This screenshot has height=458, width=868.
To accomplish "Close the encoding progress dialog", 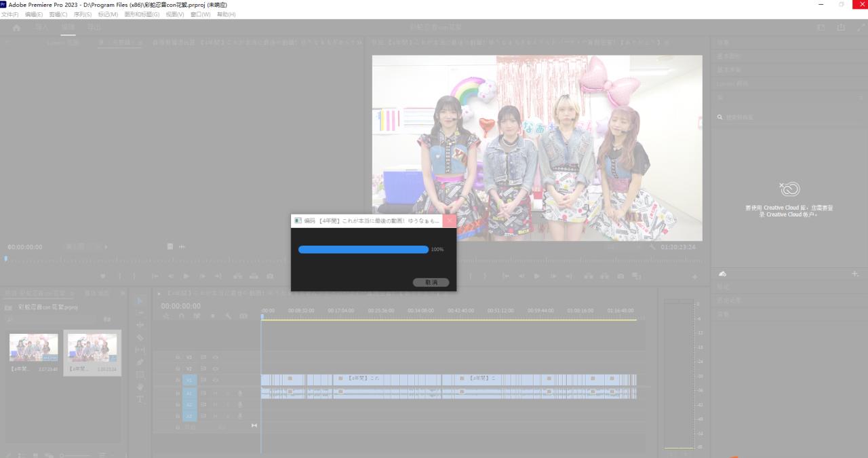I will (x=450, y=221).
